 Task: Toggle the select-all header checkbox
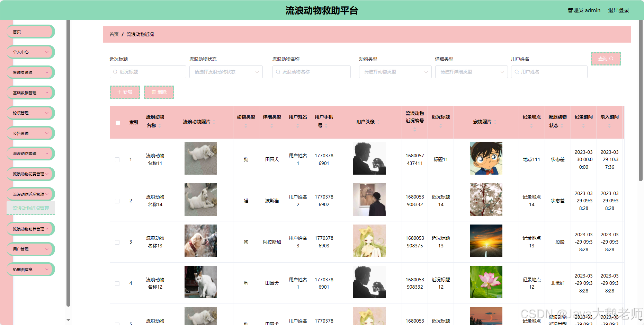pyautogui.click(x=118, y=123)
